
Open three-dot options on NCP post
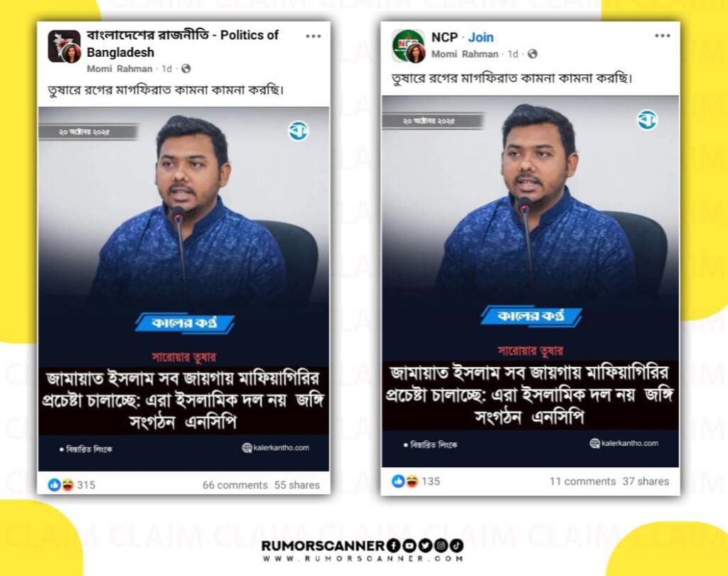(663, 36)
